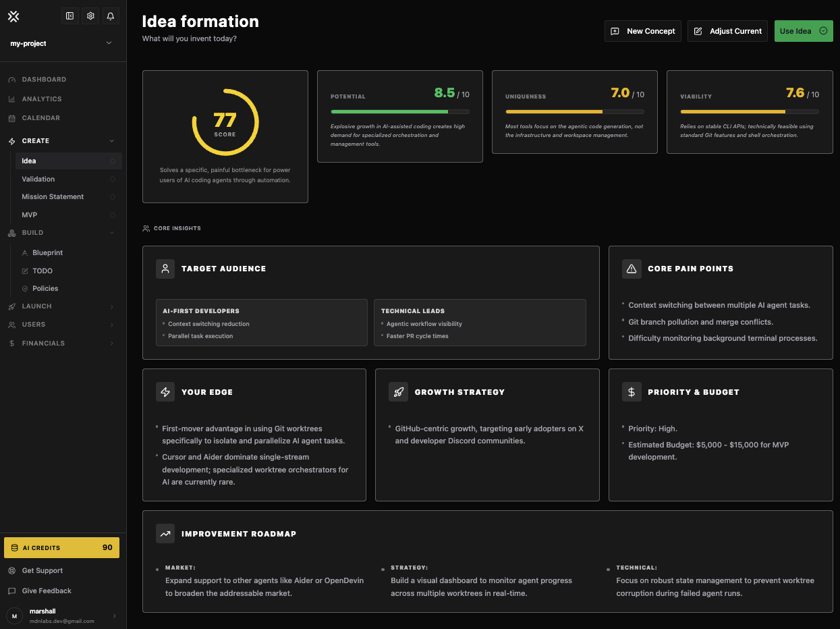Screen dimensions: 840x629
Task: Open settings via the gear icon
Action: (x=90, y=16)
